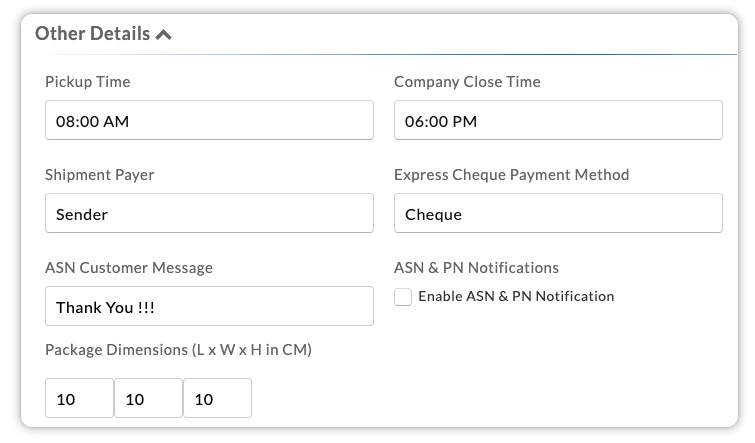Click the Other Details heading

(x=92, y=34)
